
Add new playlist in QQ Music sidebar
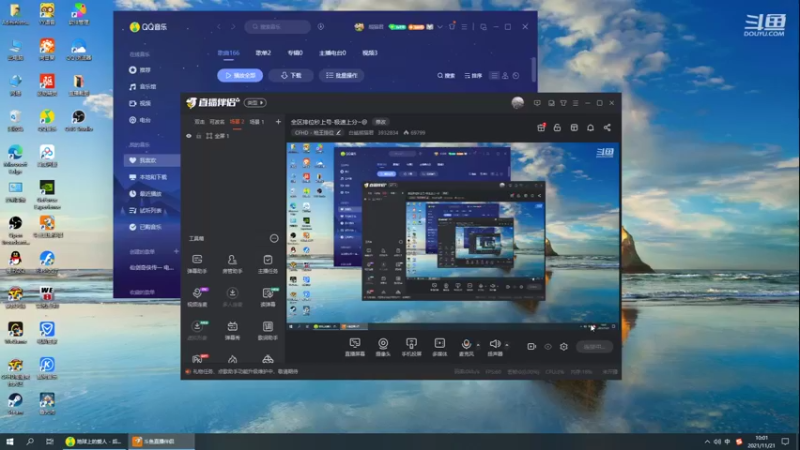176,251
